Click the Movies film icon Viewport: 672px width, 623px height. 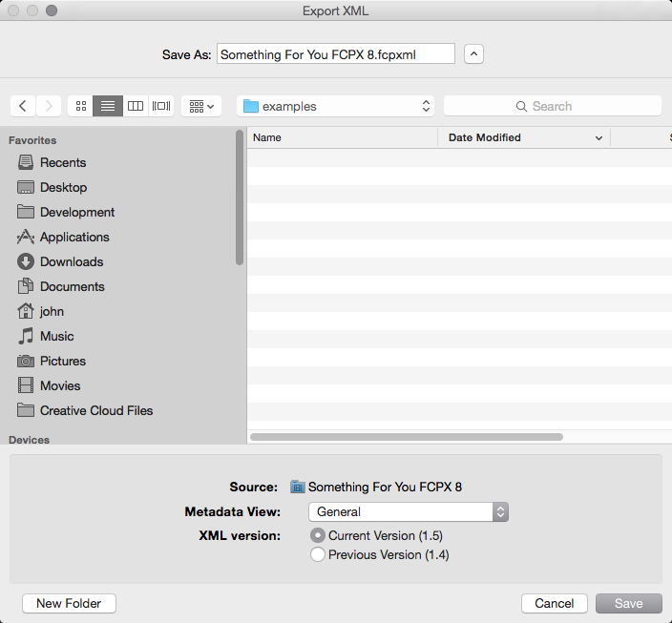pos(25,385)
